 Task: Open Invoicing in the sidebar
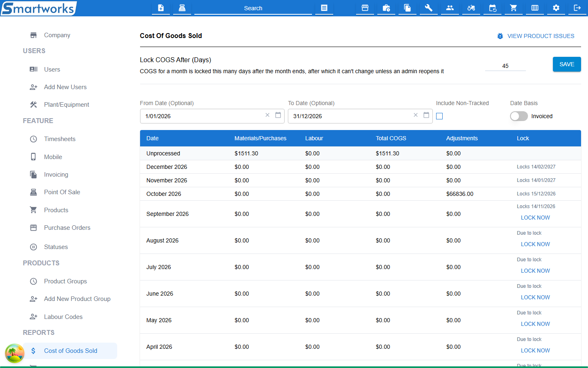[x=56, y=175]
